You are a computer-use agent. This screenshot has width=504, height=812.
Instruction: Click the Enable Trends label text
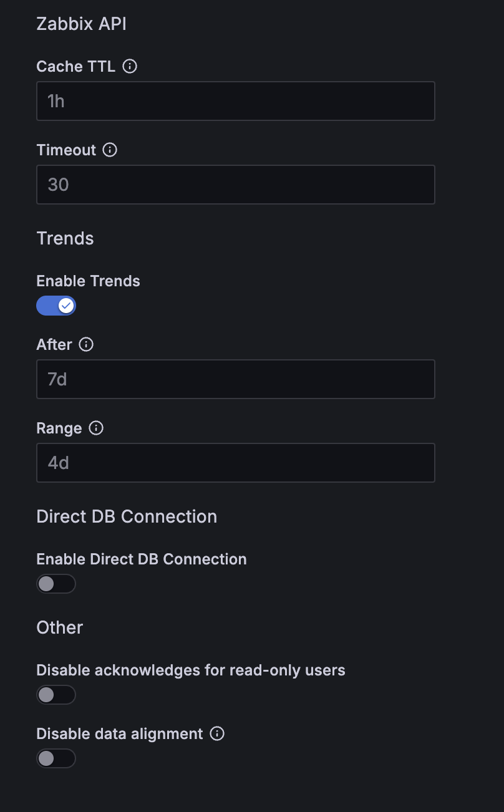click(x=89, y=281)
